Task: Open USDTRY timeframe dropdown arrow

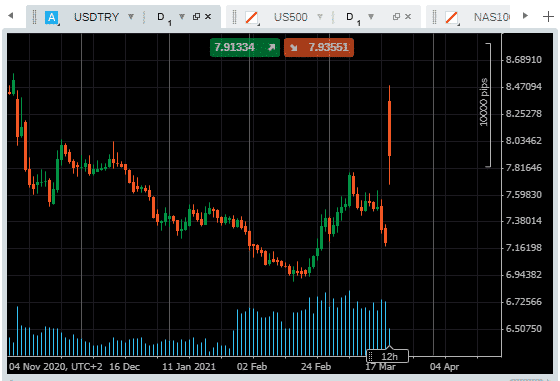Action: [182, 16]
